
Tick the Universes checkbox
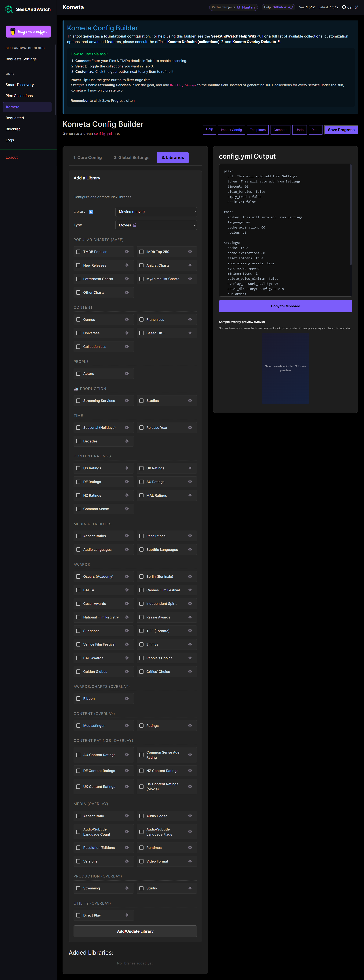pos(78,333)
